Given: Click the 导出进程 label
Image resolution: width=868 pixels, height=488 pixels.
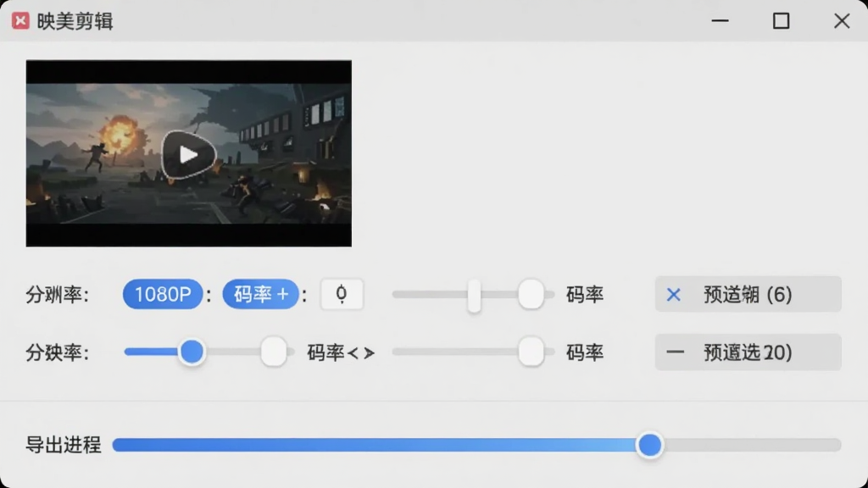Looking at the screenshot, I should (63, 445).
